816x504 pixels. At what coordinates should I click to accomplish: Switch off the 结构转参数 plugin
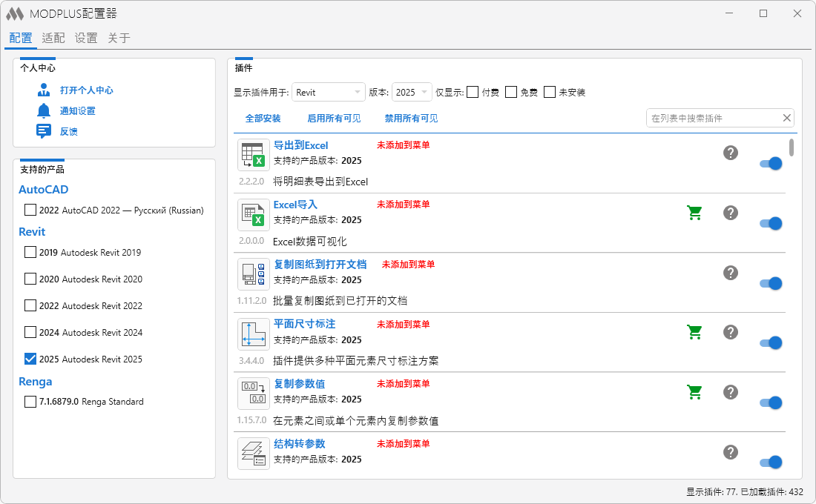[x=771, y=462]
